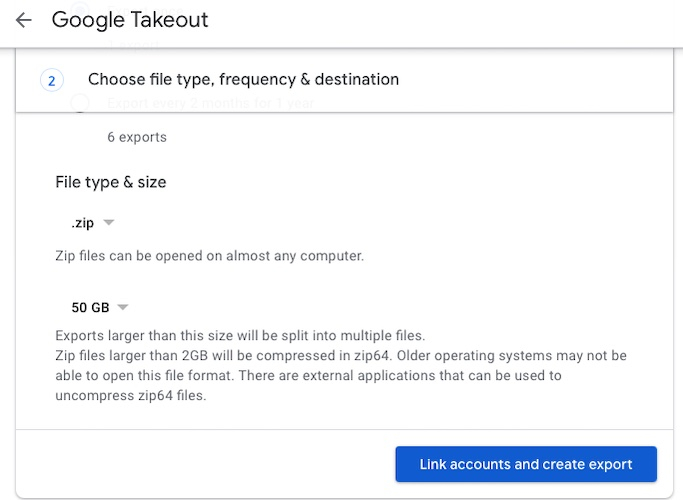This screenshot has width=683, height=500.
Task: Click the Google Takeout title
Action: coord(130,20)
